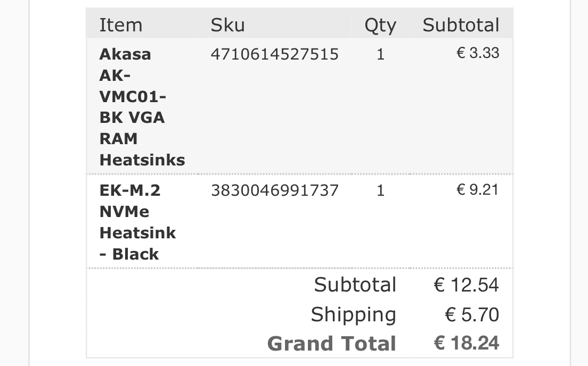The height and width of the screenshot is (366, 588).
Task: Click the Sku column header
Action: [x=227, y=25]
